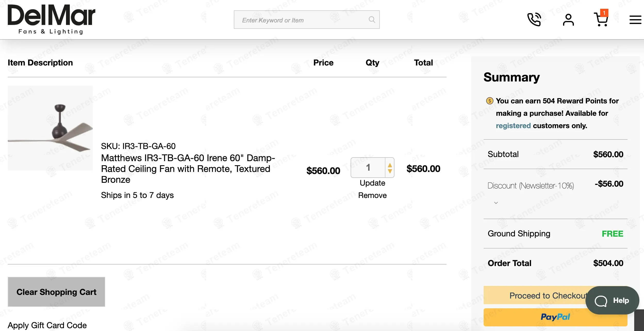Expand Apply Gift Card Code section
Image resolution: width=644 pixels, height=331 pixels.
pos(47,325)
